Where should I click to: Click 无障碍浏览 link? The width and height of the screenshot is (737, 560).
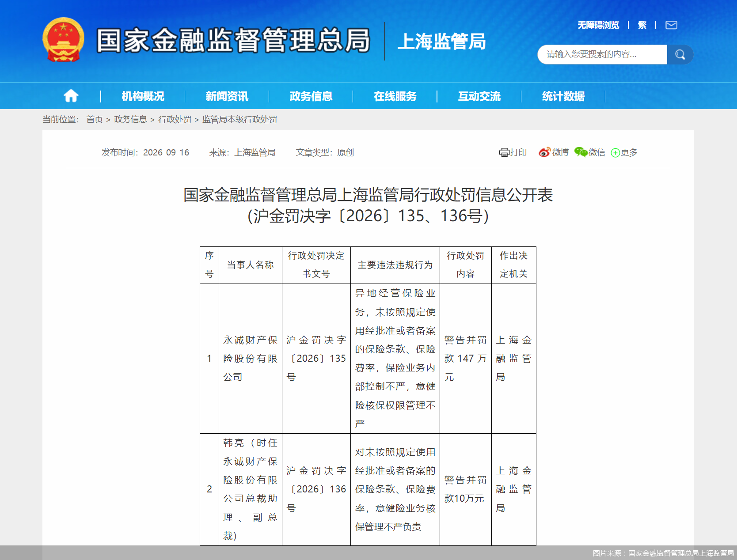pyautogui.click(x=598, y=25)
